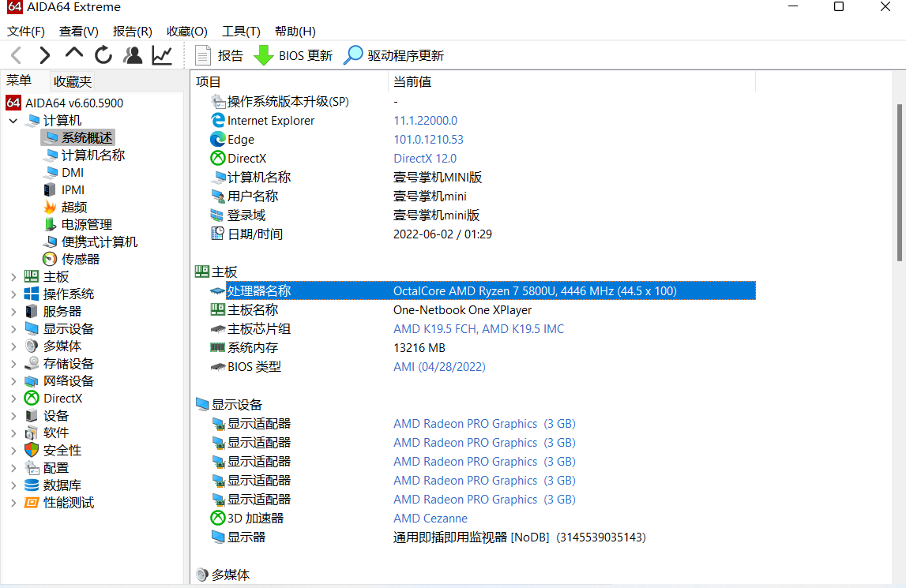Screen dimensions: 906x588
Task: Select IPMI in the tree
Action: (73, 189)
